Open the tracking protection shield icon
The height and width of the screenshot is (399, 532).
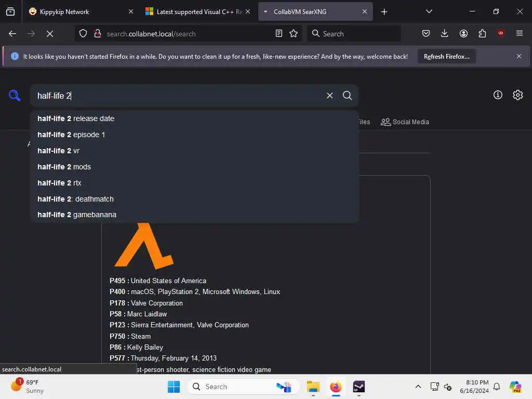click(x=83, y=34)
